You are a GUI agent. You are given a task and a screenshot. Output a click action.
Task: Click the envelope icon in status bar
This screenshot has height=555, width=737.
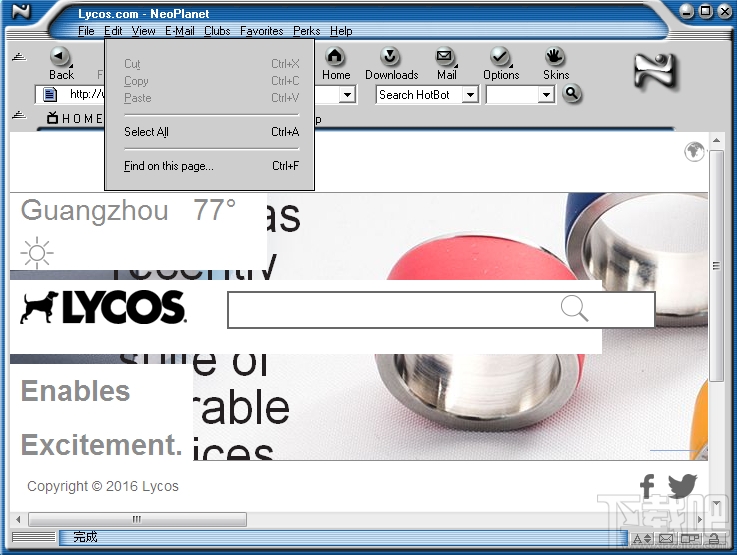pos(666,539)
